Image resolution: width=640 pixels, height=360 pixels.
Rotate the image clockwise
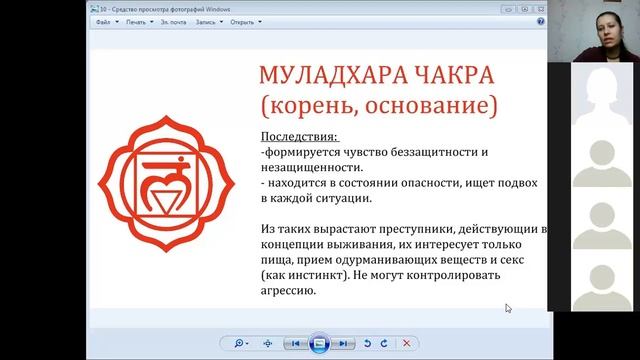pos(384,343)
